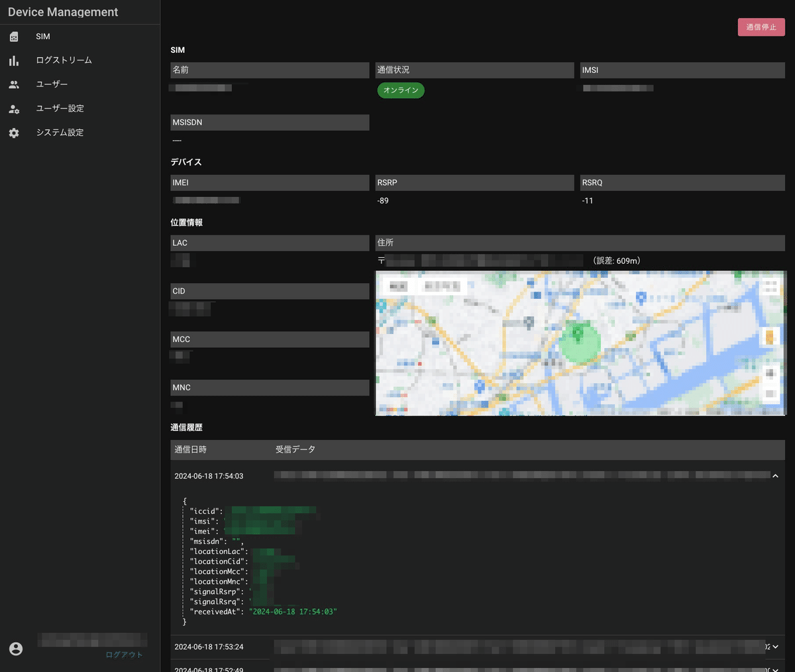Open the ユーザー navigation entry

point(51,84)
